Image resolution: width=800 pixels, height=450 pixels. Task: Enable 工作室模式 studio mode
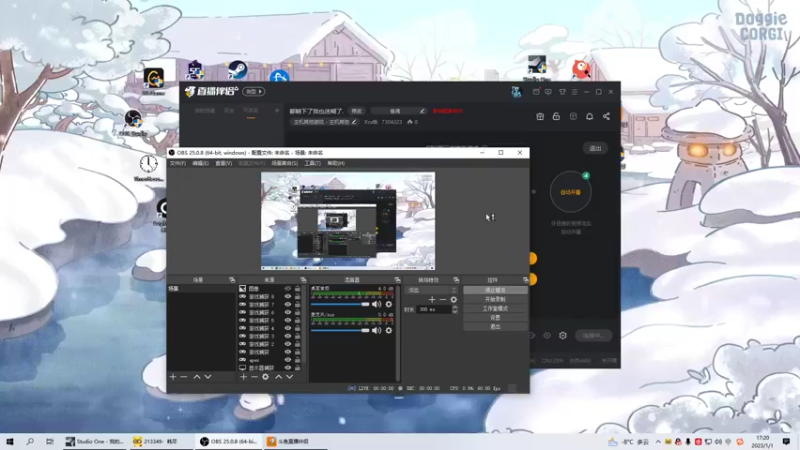(x=495, y=308)
